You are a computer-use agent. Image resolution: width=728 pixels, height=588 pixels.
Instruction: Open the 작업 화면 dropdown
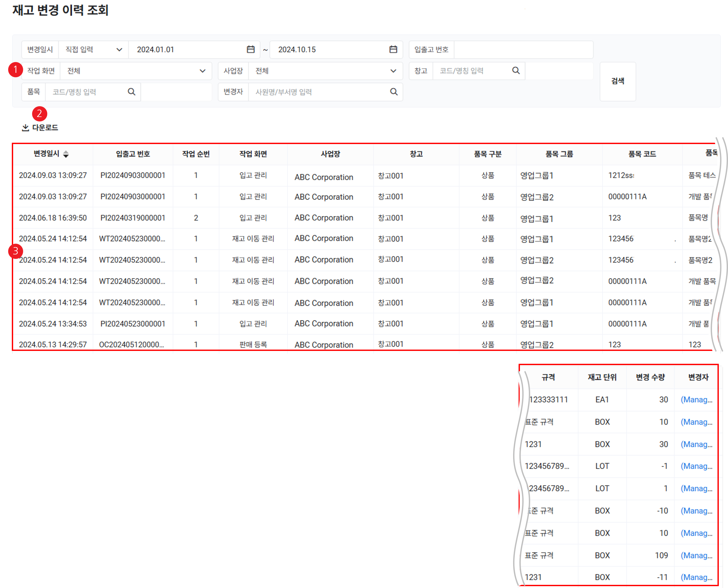click(135, 71)
